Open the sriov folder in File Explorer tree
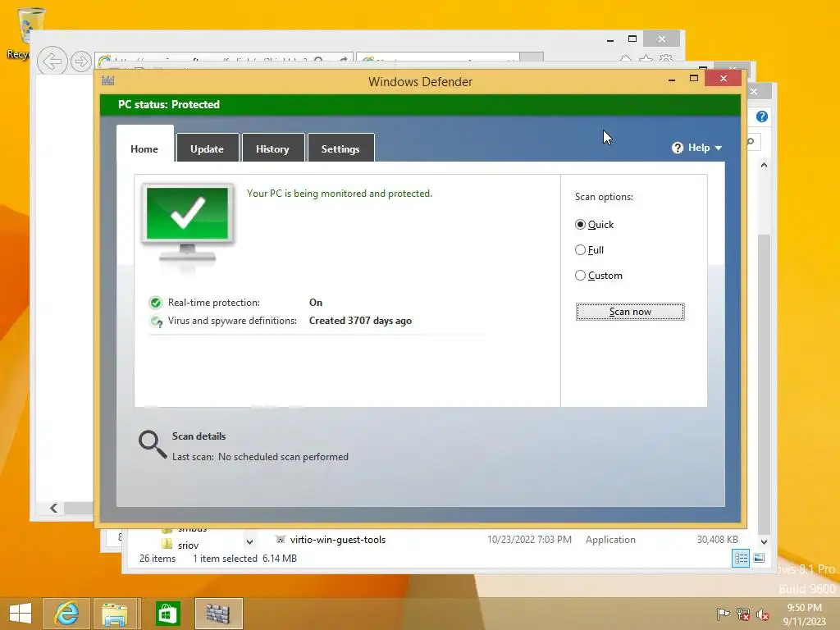 (188, 546)
